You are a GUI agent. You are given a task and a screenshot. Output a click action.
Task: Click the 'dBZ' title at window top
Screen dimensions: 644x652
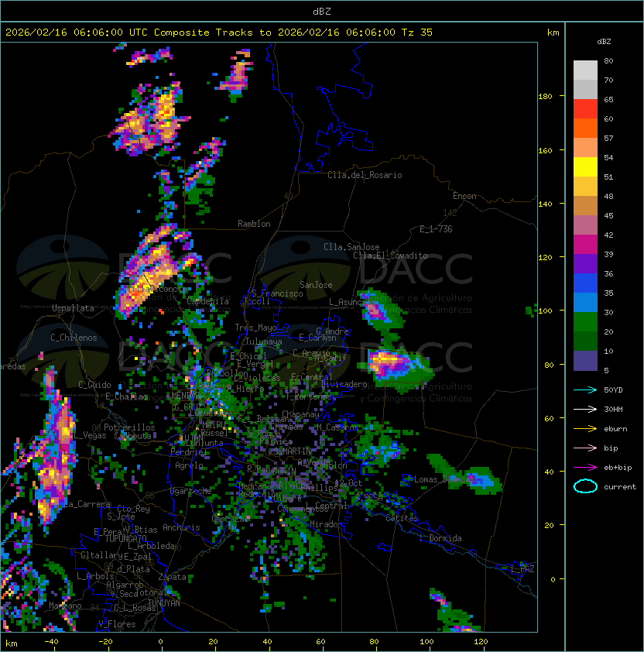322,11
